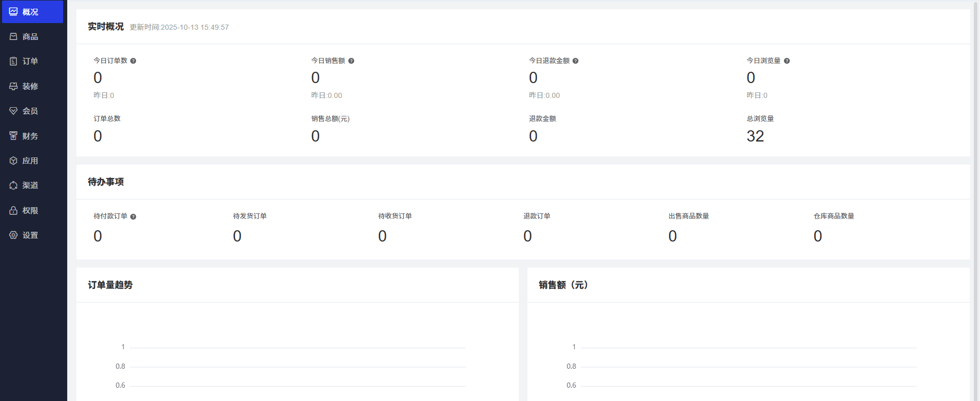Click the 仓库商品数量 warehouse count
This screenshot has width=980, height=401.
click(818, 236)
